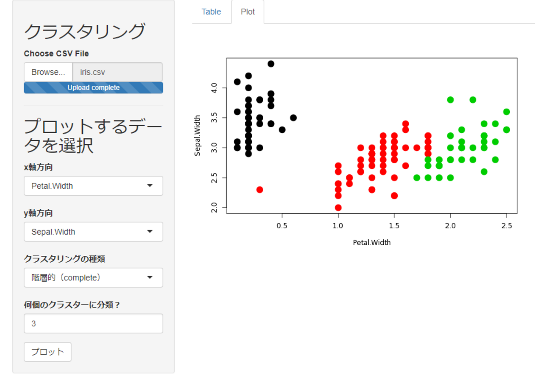
Task: Click the Petal.Width x-axis title on the plot
Action: (371, 242)
